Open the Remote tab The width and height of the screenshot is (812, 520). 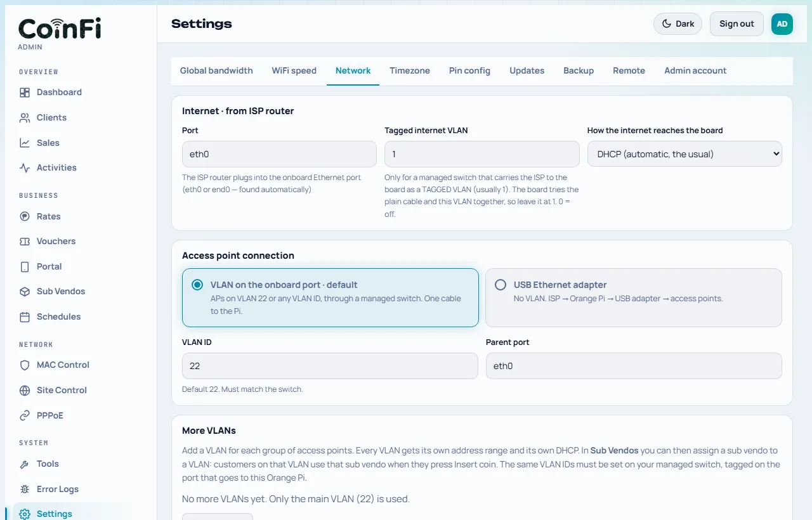629,70
